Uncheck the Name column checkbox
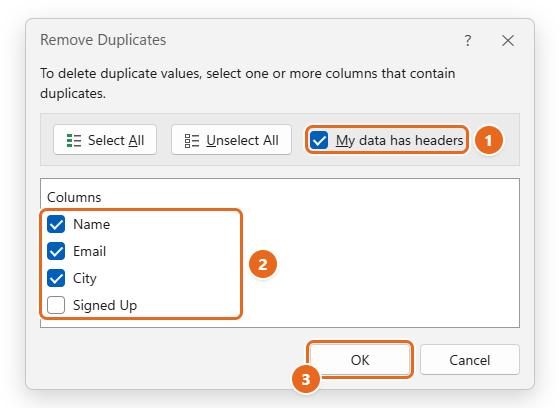The image size is (560, 408). (56, 224)
